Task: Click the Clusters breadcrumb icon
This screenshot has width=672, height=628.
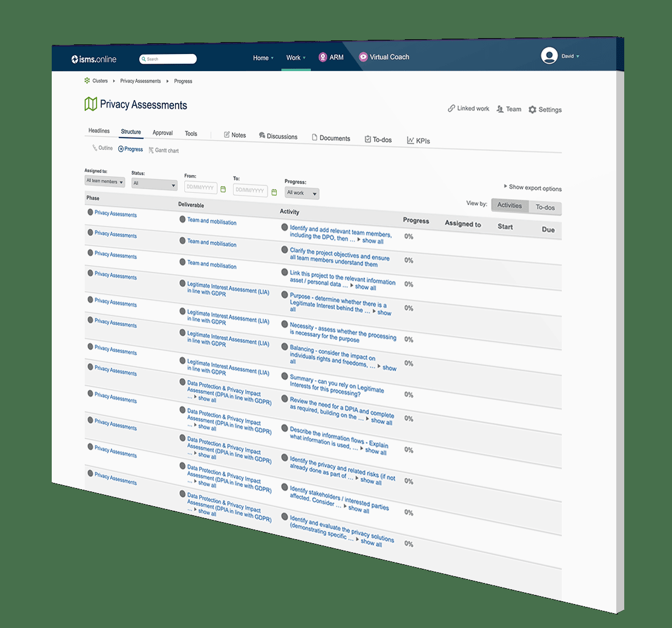Action: click(x=87, y=80)
